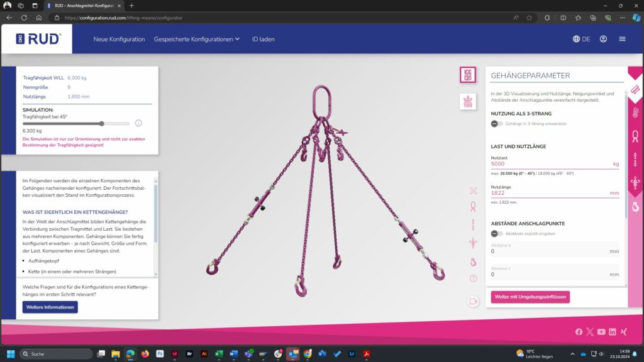
Task: Select the ICE 120 grade icon
Action: tap(468, 75)
